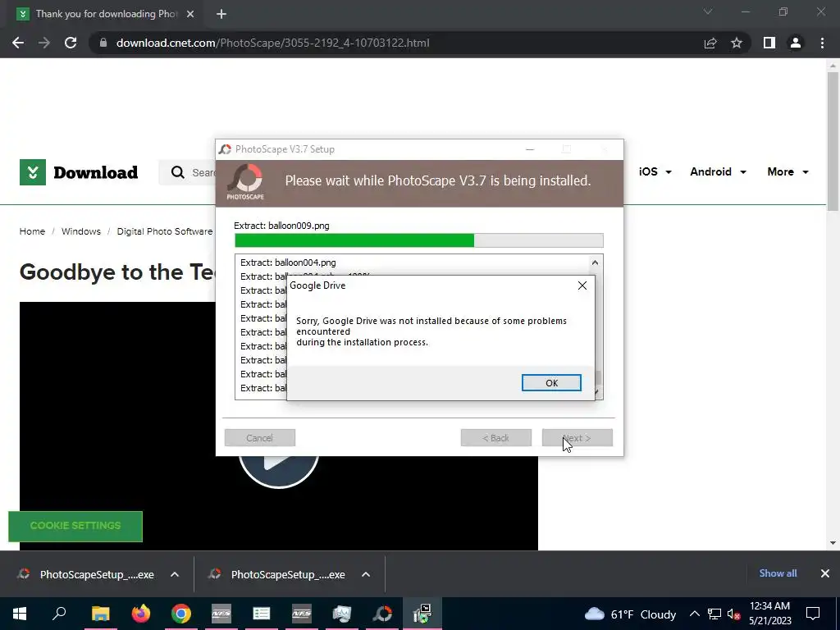Click Show all downloads
Screen dimensions: 840x630
[778, 573]
